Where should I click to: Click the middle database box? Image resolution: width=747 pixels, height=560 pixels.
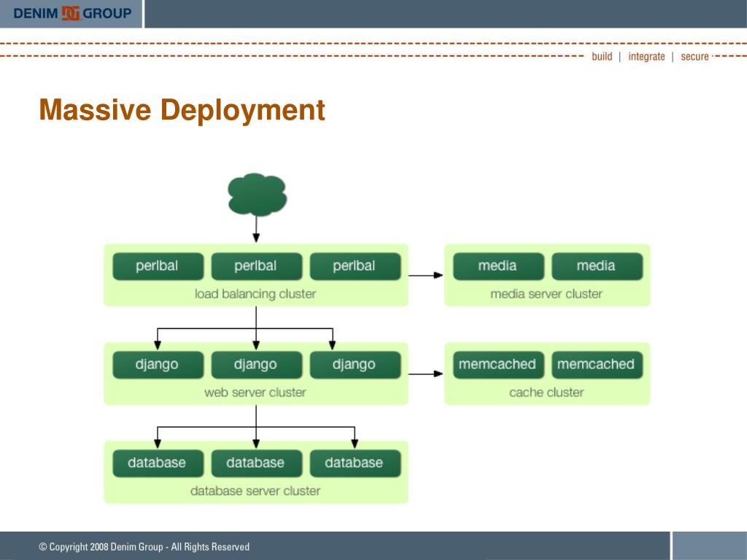click(256, 463)
